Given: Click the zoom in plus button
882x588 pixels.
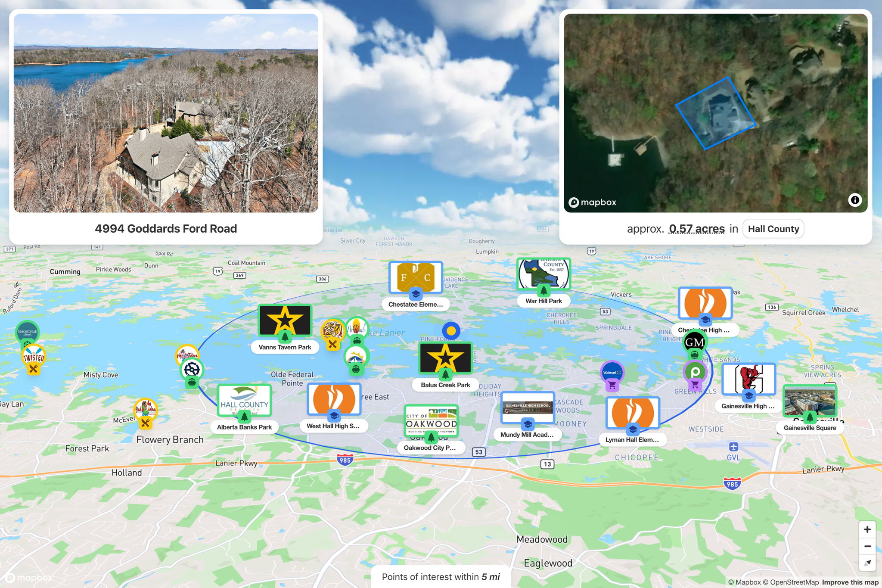Looking at the screenshot, I should pos(867,529).
